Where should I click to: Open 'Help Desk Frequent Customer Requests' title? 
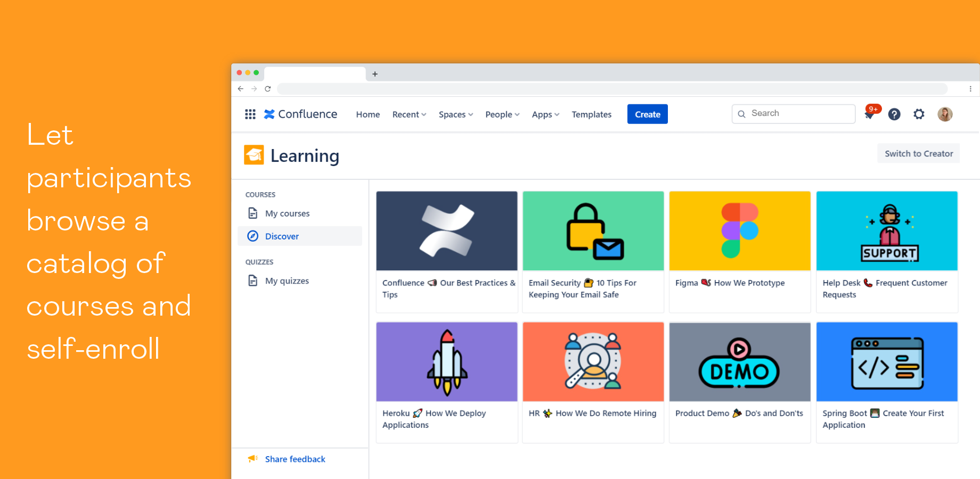click(x=885, y=288)
